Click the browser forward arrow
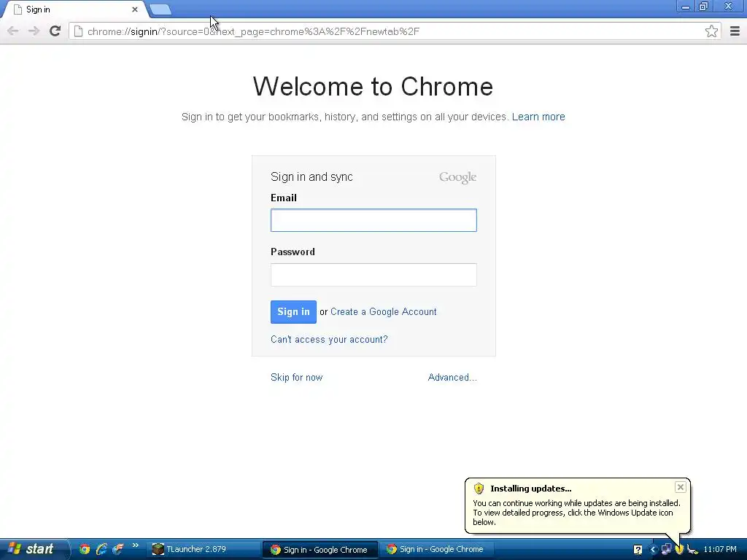 click(x=34, y=31)
